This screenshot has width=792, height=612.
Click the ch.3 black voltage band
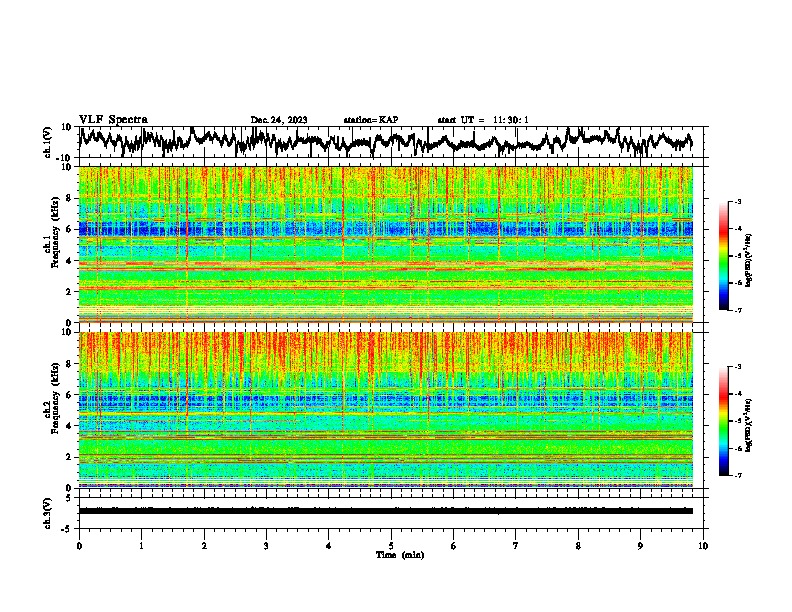point(386,511)
